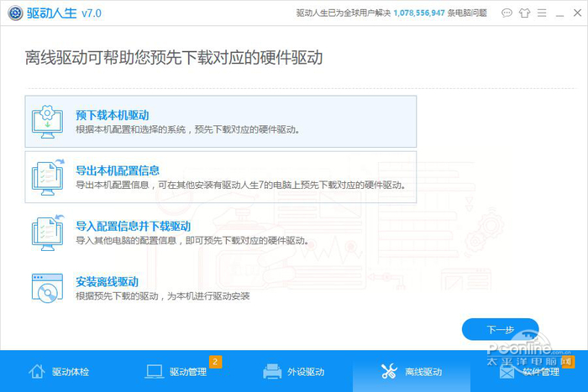
Task: Click the printer icon for 外设驱动
Action: pyautogui.click(x=272, y=371)
